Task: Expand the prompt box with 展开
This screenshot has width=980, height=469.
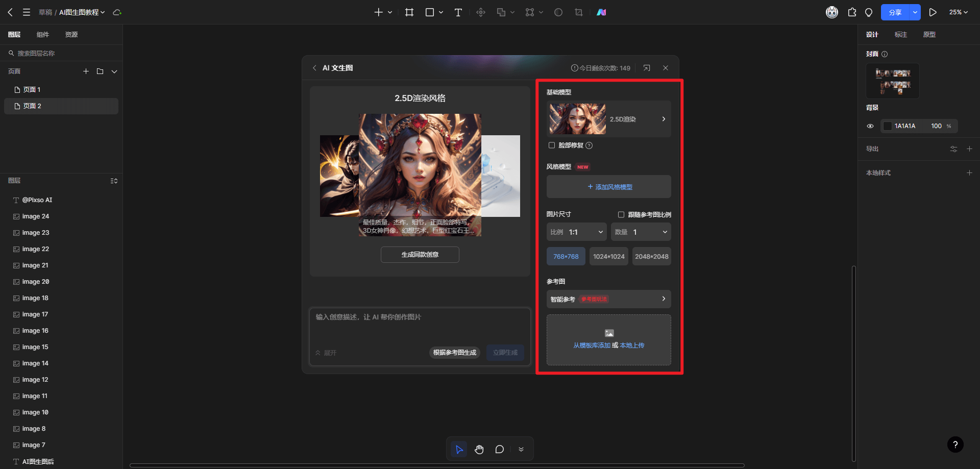Action: click(x=326, y=353)
